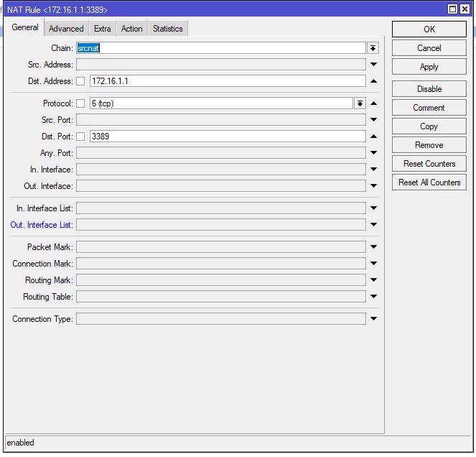The height and width of the screenshot is (457, 476).
Task: Expand the In. Interface field
Action: pos(374,170)
